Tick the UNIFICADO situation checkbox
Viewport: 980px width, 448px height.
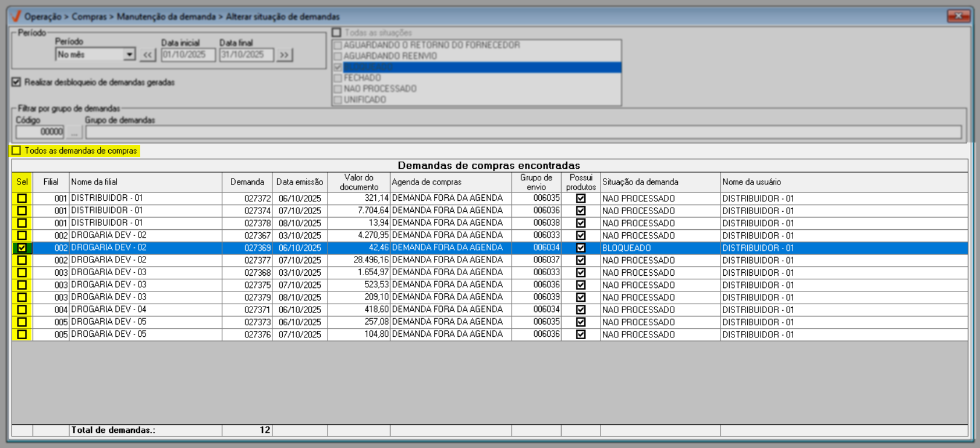tap(338, 100)
